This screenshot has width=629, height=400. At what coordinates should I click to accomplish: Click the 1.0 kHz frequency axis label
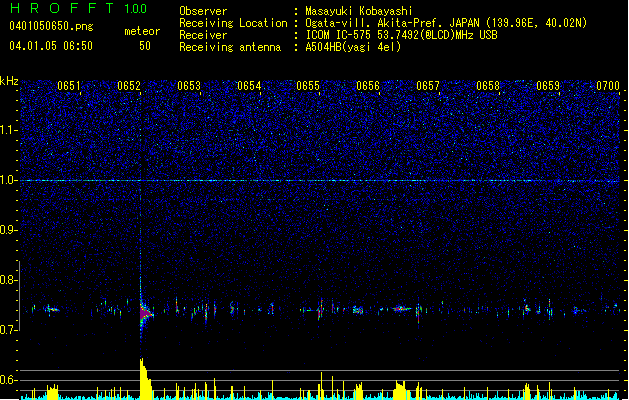point(8,180)
